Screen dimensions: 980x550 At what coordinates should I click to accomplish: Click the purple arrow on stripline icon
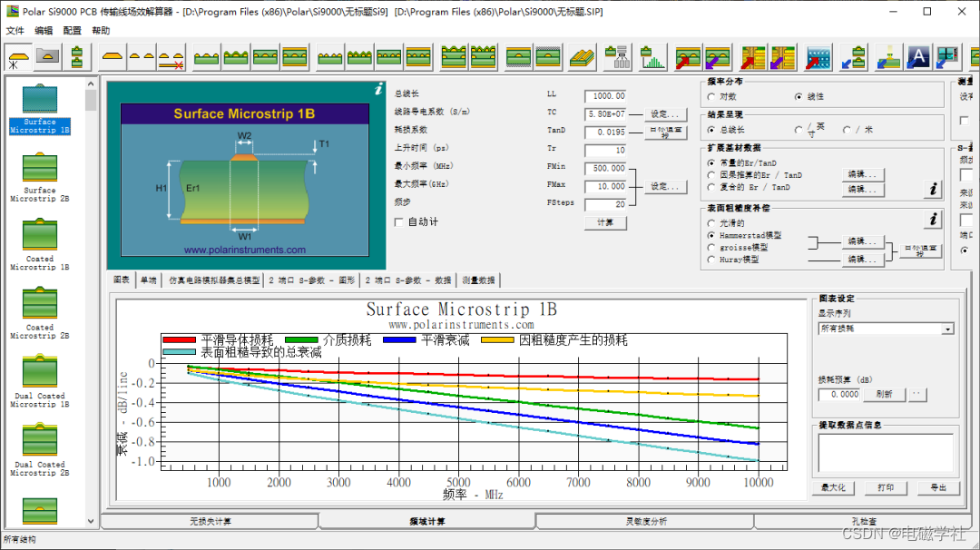point(718,57)
